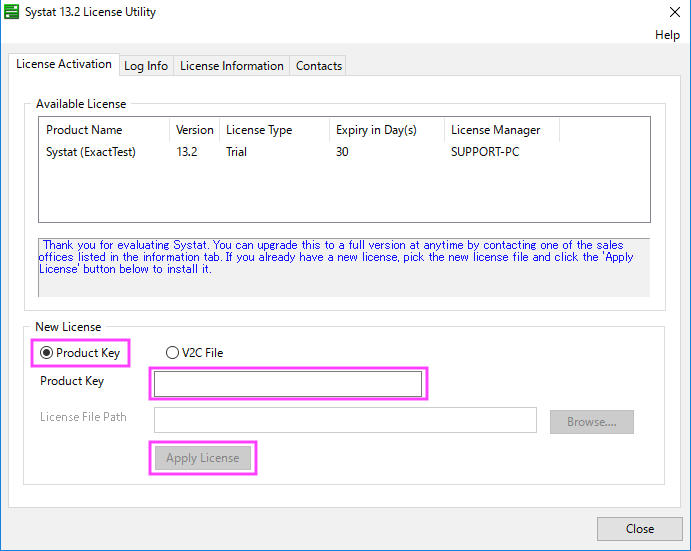Switch to the License Activation tab
This screenshot has width=691, height=551.
[64, 64]
